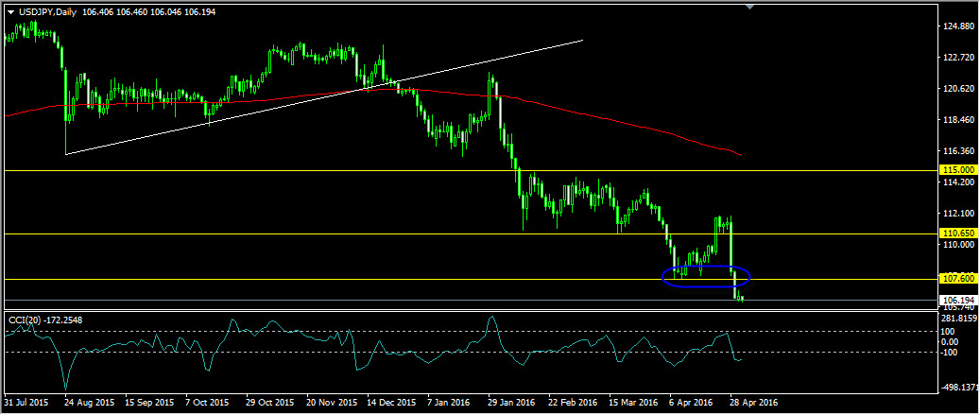Click the date label 22 Feb 2016

[571, 403]
